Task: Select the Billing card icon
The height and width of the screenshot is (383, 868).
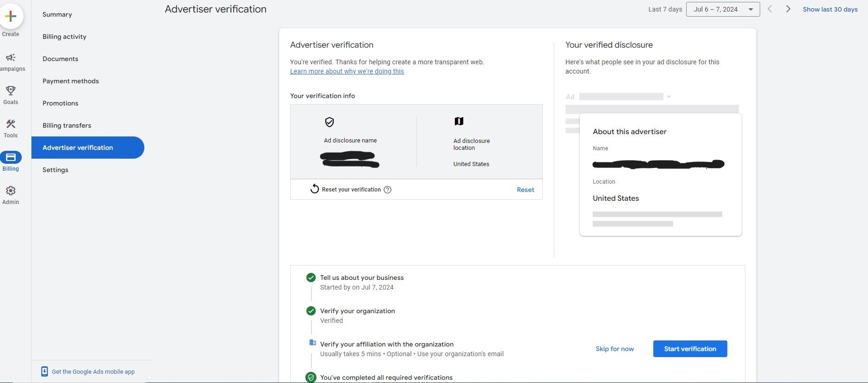Action: [x=11, y=157]
